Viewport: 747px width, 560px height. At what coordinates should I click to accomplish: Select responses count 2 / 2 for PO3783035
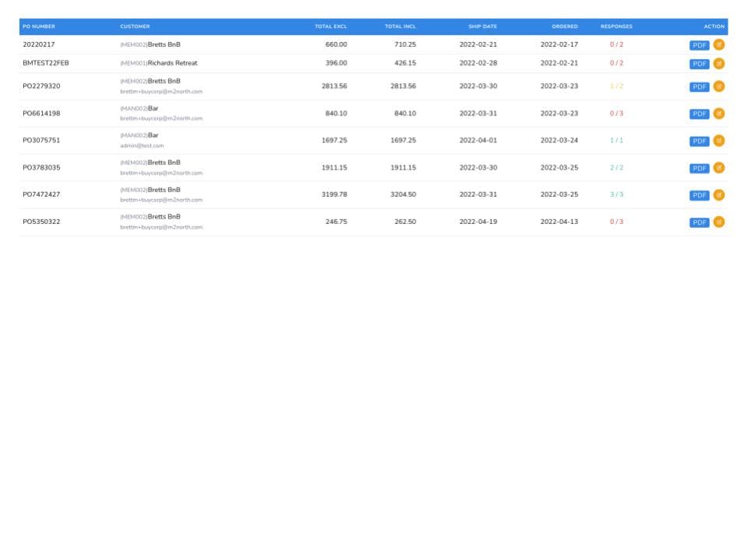pos(616,168)
